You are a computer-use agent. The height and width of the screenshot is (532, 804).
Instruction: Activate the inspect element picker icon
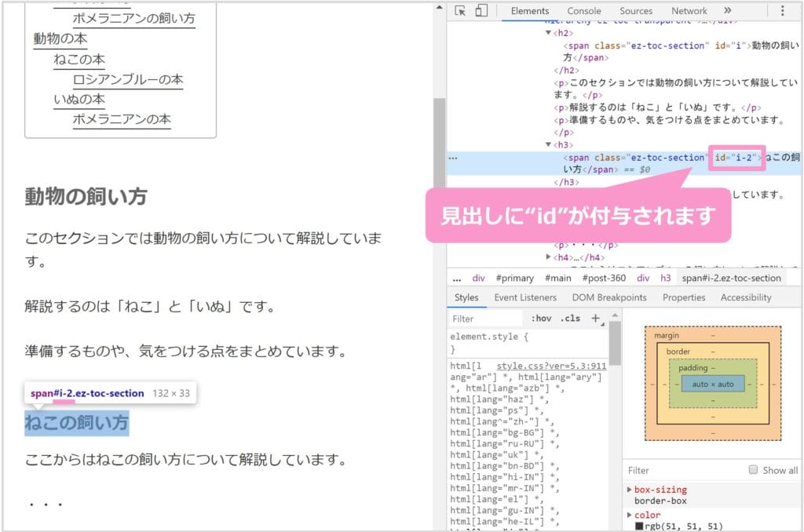click(460, 11)
